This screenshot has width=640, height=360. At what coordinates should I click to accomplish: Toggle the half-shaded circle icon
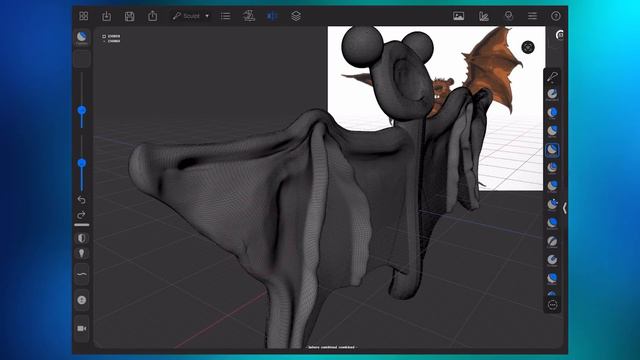click(82, 238)
